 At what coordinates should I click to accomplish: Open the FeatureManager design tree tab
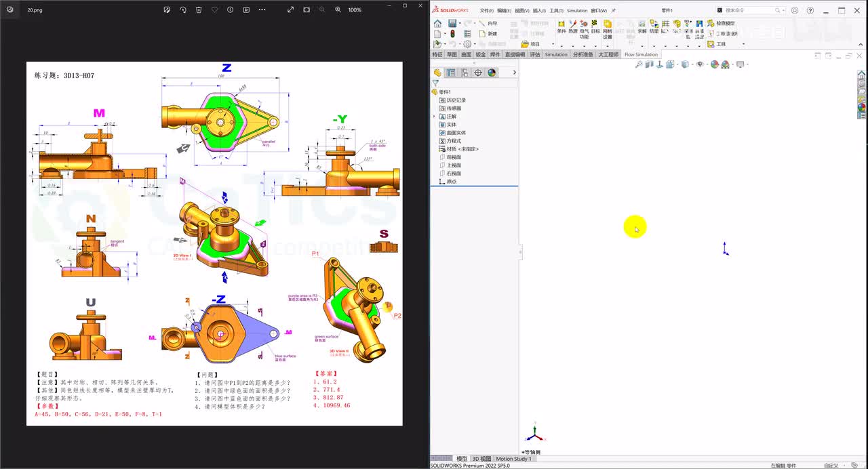coord(437,73)
